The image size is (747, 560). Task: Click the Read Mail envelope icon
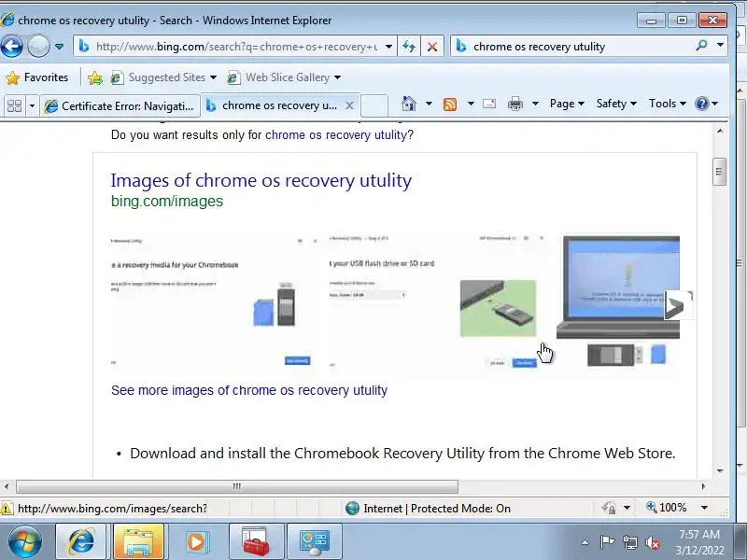[489, 104]
